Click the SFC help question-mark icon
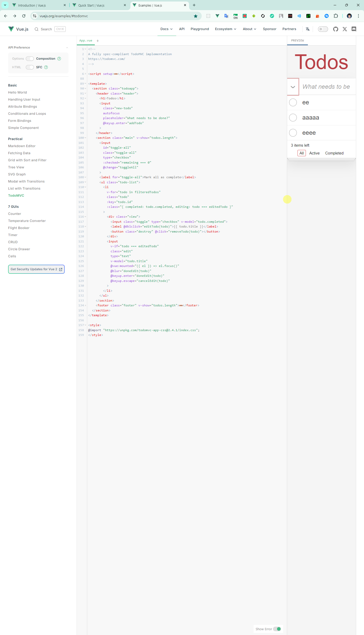 pyautogui.click(x=46, y=67)
